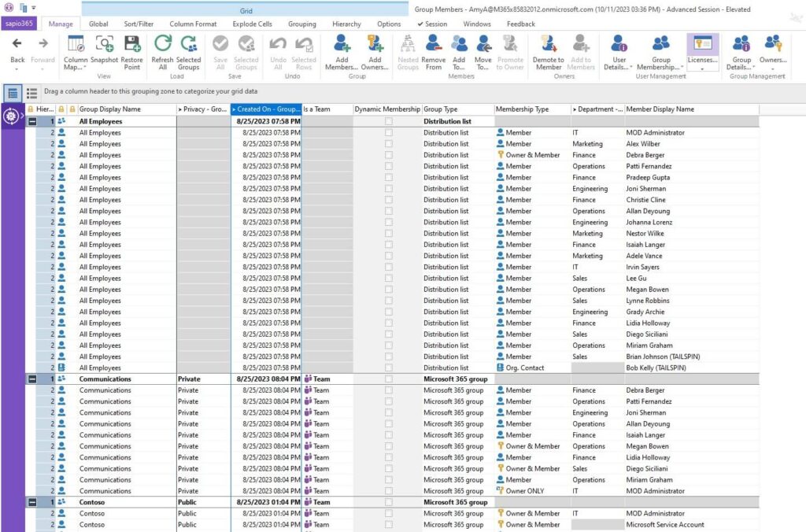
Task: Click the Grid context tab header
Action: [x=246, y=10]
